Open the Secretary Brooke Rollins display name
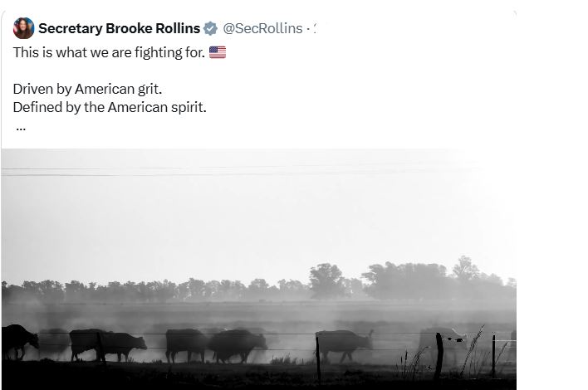The image size is (588, 390). pyautogui.click(x=119, y=28)
